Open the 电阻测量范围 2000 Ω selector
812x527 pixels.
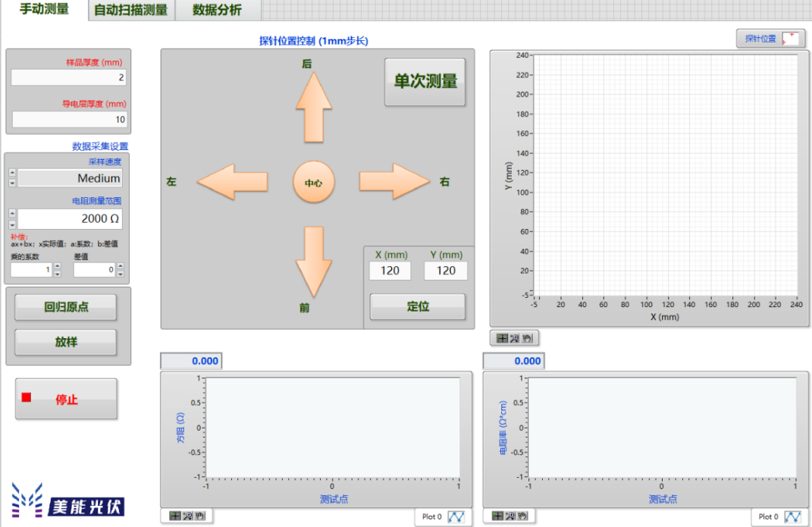point(70,219)
